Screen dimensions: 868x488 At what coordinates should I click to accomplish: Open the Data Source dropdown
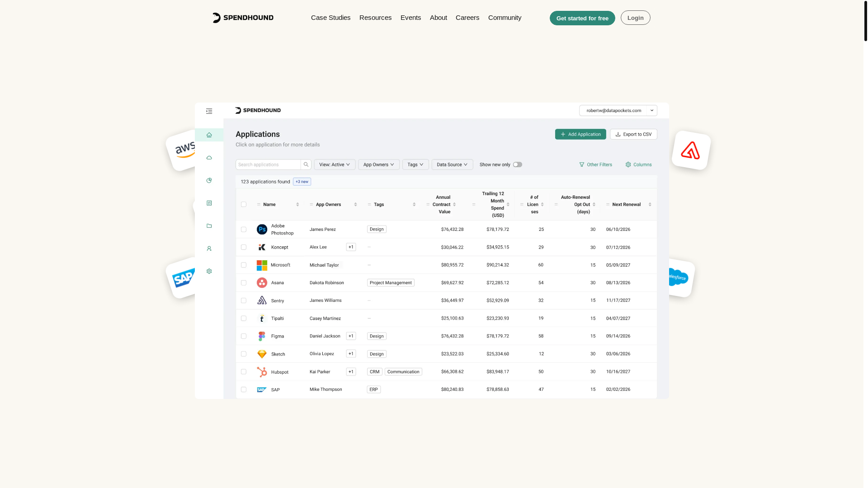452,164
